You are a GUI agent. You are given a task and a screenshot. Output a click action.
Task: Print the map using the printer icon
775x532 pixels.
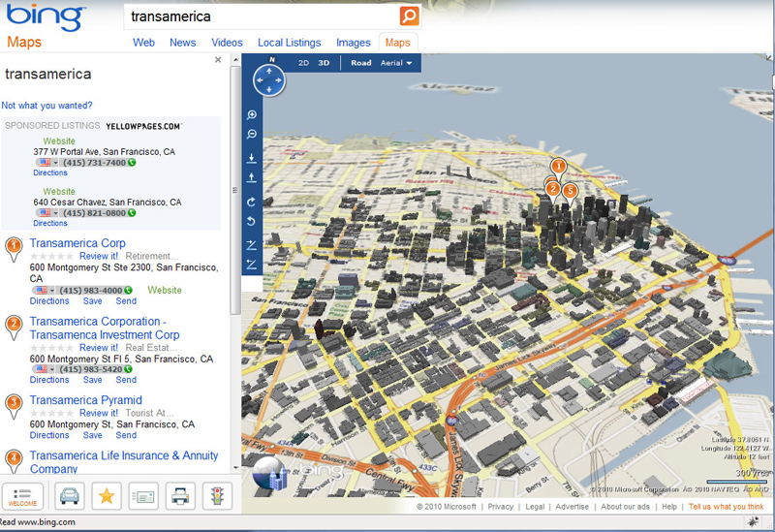point(180,496)
